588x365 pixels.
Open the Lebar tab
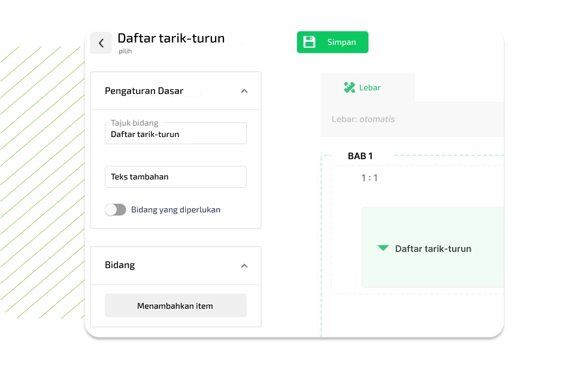[368, 87]
